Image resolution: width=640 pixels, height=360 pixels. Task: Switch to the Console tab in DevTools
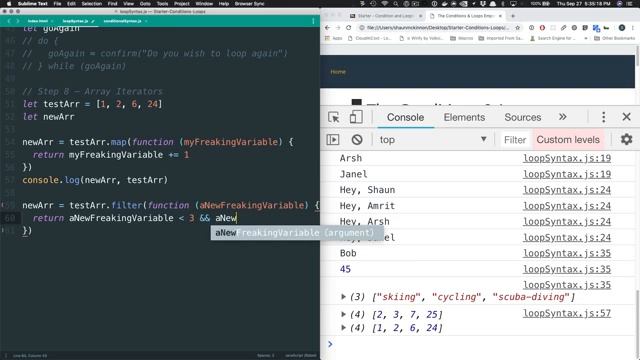(405, 117)
